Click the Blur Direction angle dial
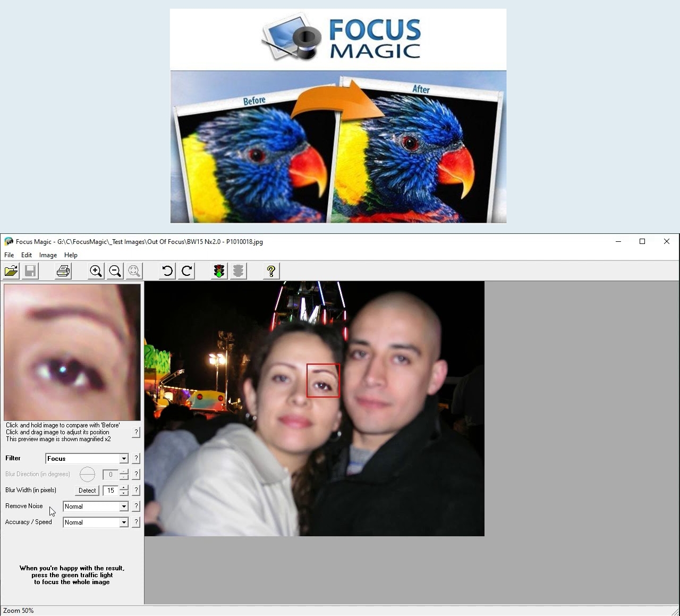Image resolution: width=680 pixels, height=616 pixels. click(87, 474)
